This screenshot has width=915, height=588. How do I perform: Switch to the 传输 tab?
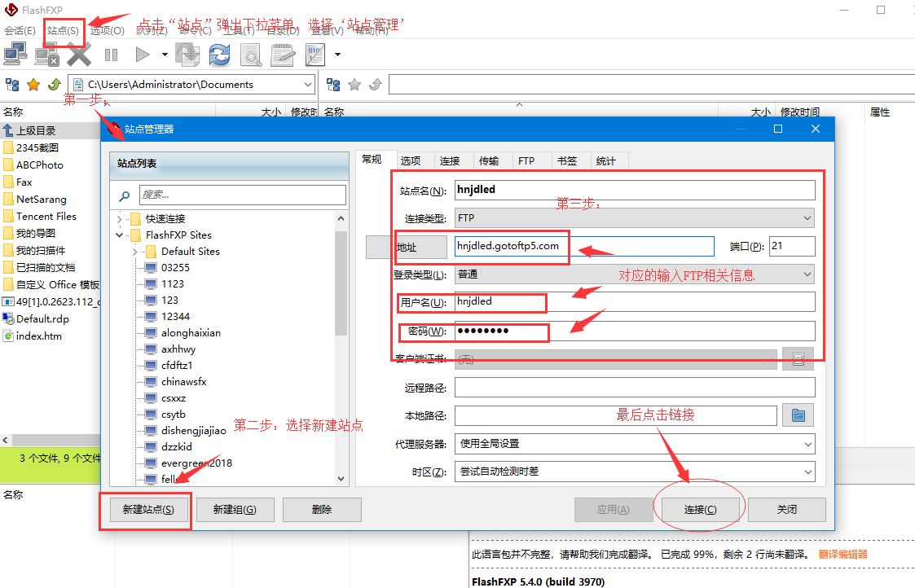pos(489,161)
